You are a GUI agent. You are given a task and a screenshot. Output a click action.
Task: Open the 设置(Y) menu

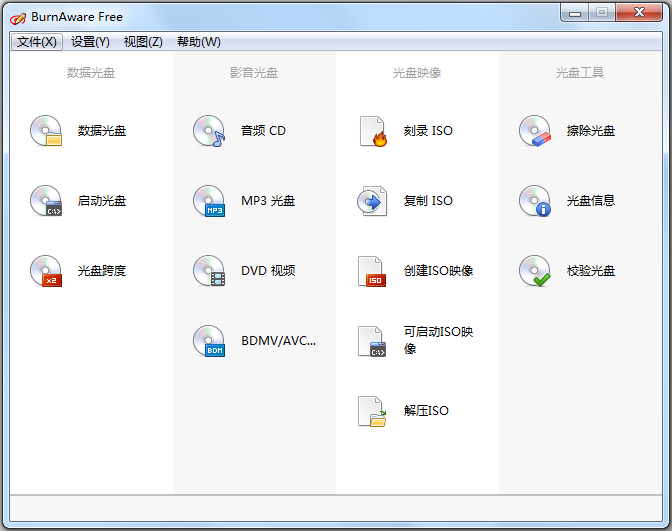pos(90,42)
